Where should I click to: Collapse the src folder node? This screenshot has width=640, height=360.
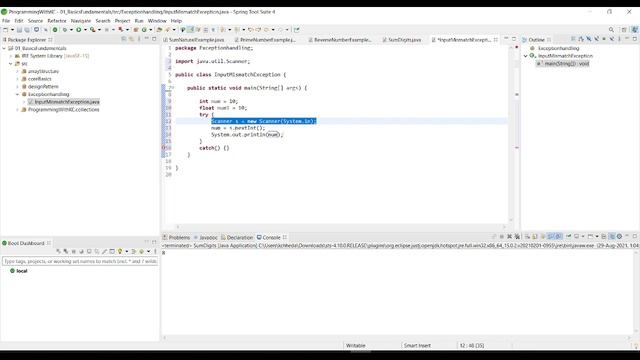11,64
